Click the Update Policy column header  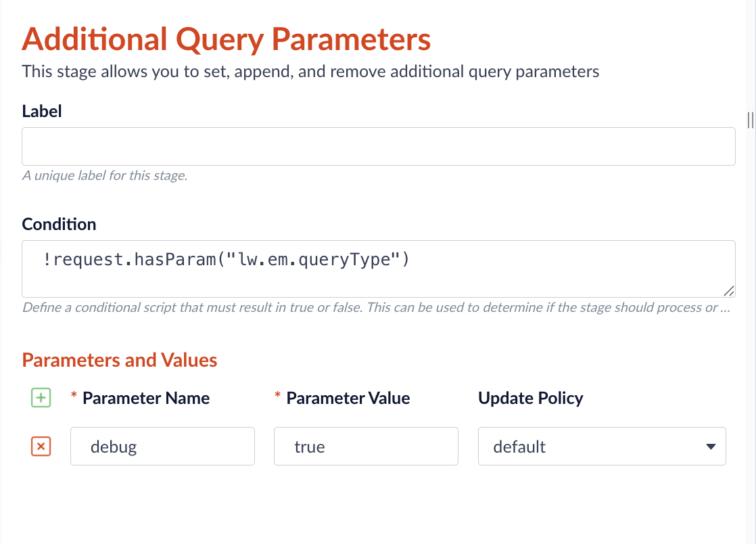pos(530,398)
